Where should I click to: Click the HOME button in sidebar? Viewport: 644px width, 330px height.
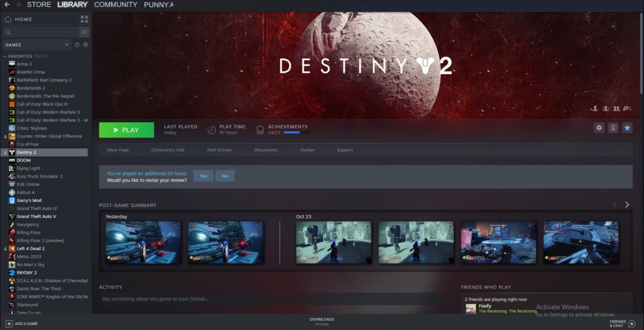pyautogui.click(x=40, y=19)
